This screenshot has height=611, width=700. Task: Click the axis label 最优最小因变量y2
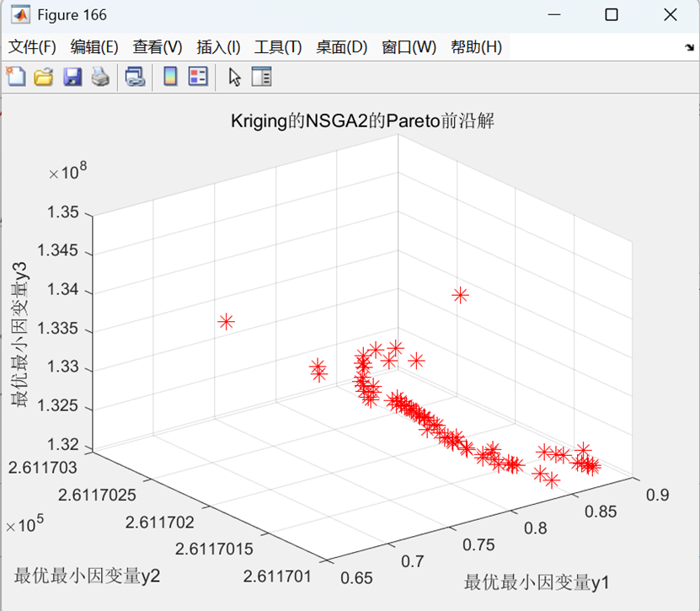pyautogui.click(x=87, y=576)
